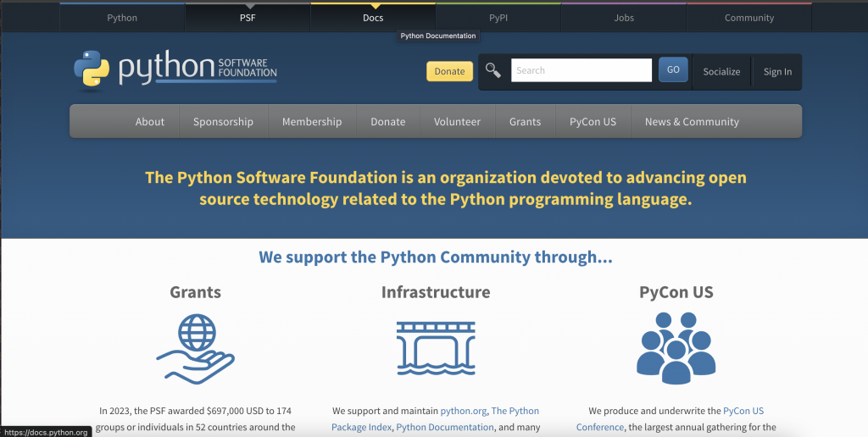The height and width of the screenshot is (437, 868).
Task: Click the Grants globe-in-hand icon
Action: [196, 348]
